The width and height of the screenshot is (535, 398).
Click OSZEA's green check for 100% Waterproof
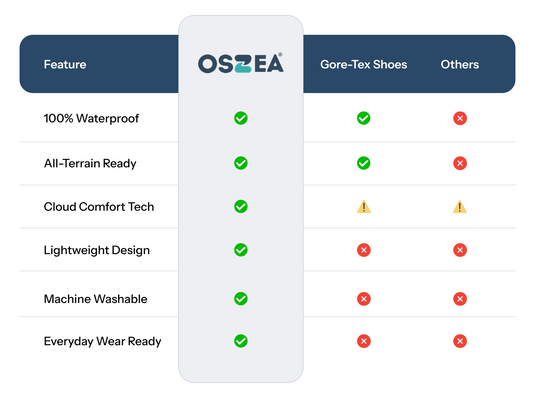click(241, 118)
